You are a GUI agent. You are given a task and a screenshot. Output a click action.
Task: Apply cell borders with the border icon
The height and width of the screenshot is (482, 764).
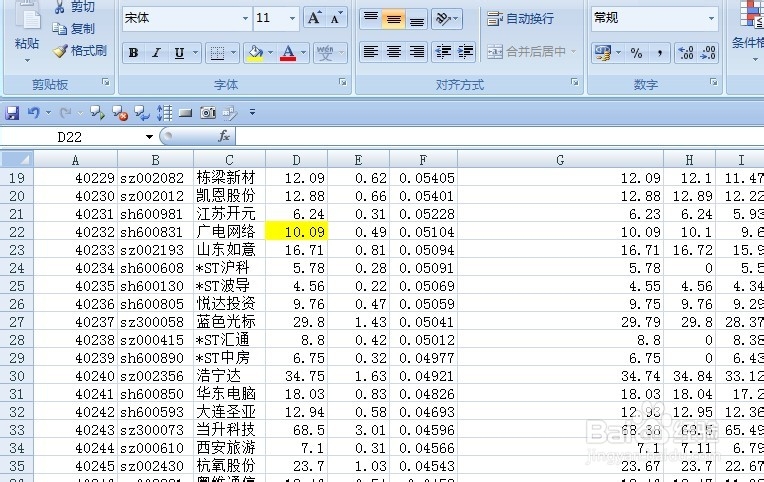point(217,53)
